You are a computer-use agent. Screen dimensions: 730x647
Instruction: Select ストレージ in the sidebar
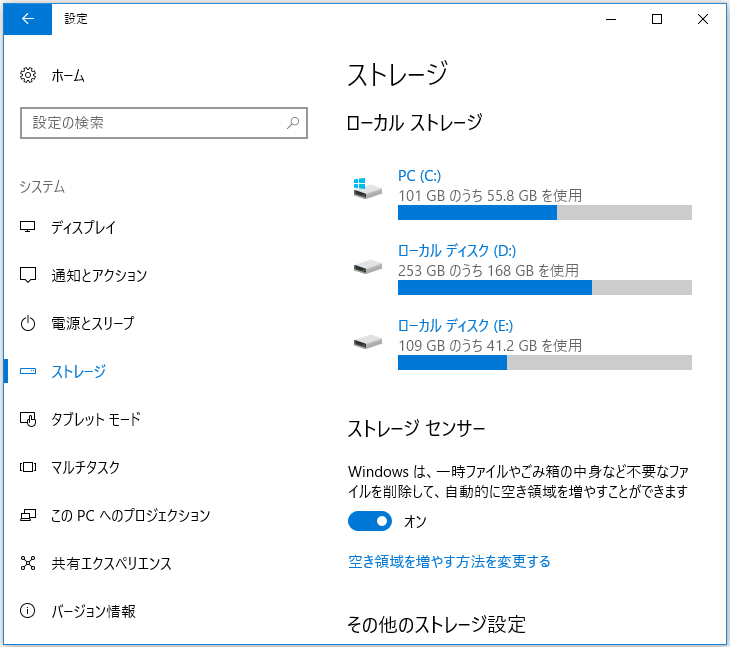click(79, 371)
